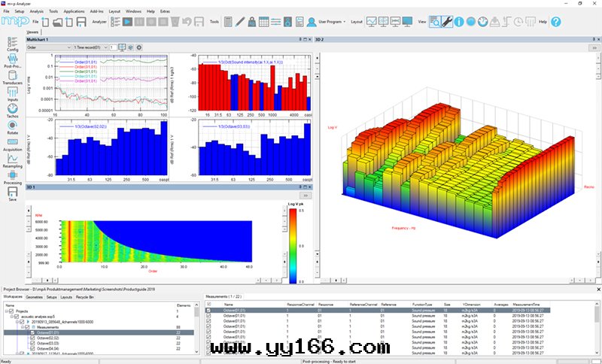Toggle the Projects root checkbox
The image size is (602, 364).
pos(13,311)
